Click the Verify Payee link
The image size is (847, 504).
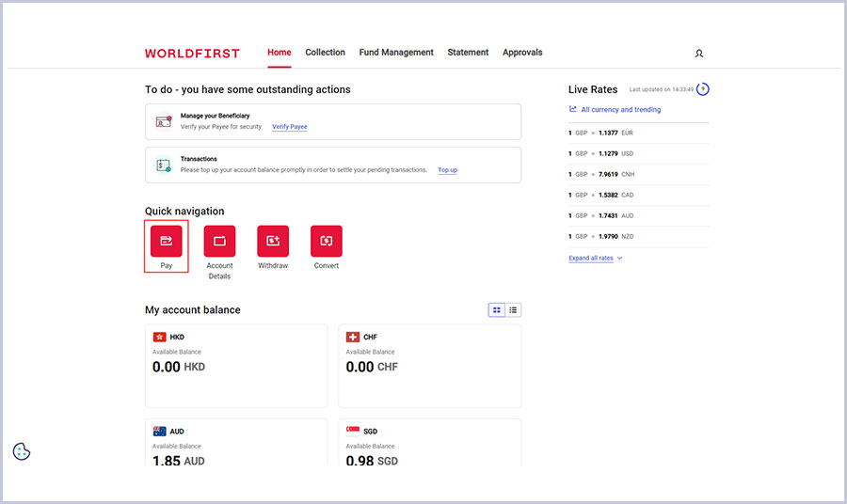(x=290, y=127)
